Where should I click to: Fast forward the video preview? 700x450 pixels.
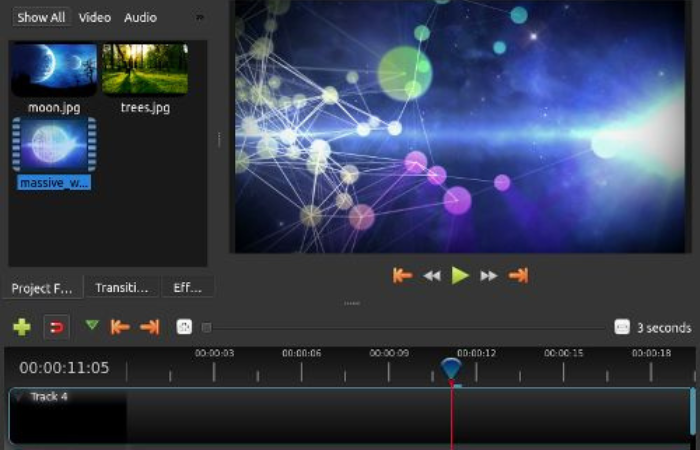click(489, 276)
